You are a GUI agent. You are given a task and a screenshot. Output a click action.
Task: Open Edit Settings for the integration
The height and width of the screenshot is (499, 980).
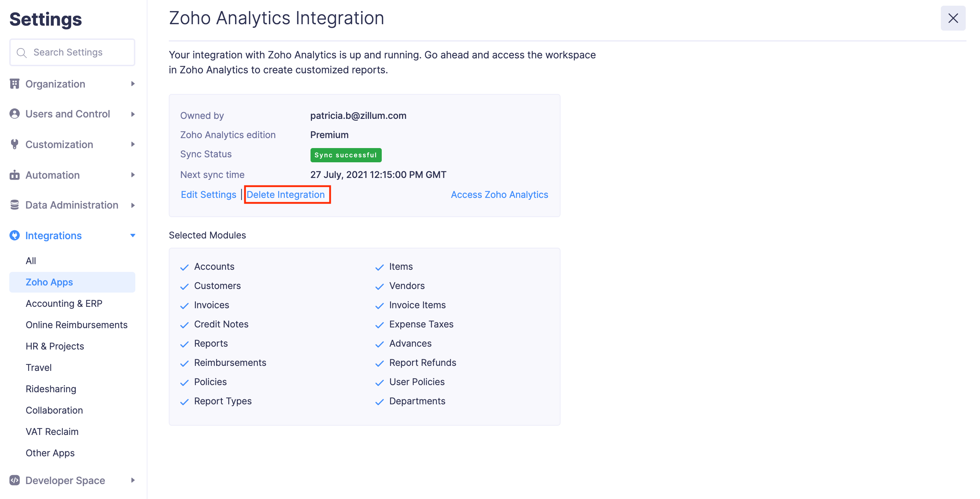(208, 194)
